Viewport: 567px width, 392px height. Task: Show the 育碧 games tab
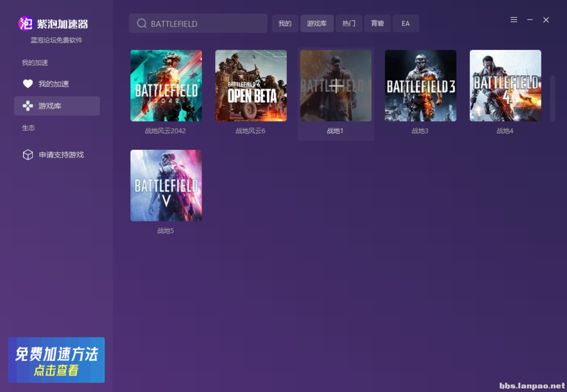click(377, 24)
